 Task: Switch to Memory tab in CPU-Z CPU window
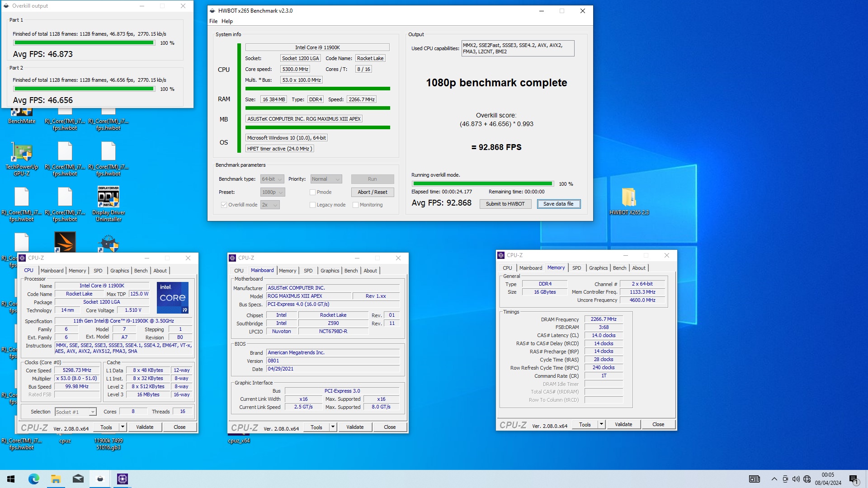pyautogui.click(x=77, y=271)
